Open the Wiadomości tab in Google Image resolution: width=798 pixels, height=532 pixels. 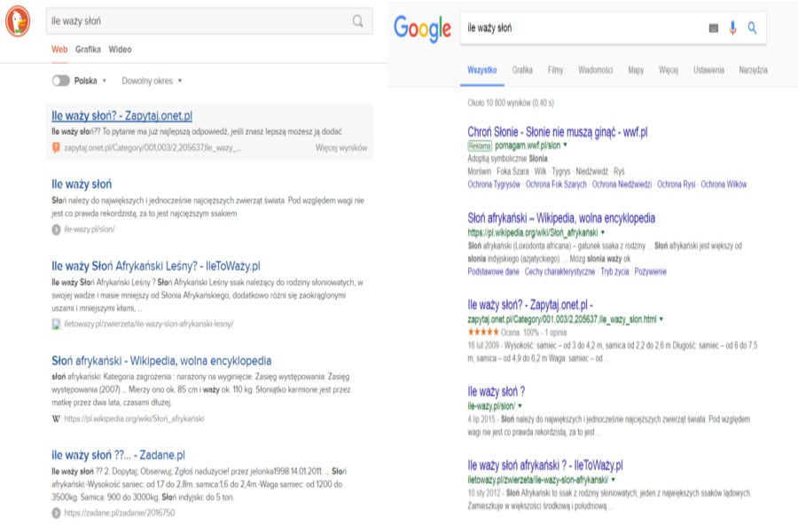pos(595,70)
